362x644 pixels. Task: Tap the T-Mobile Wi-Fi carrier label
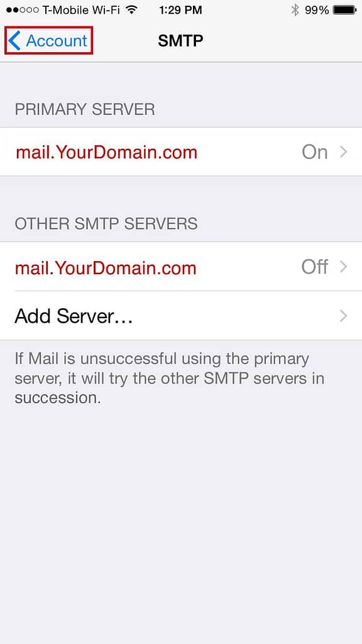pyautogui.click(x=82, y=10)
